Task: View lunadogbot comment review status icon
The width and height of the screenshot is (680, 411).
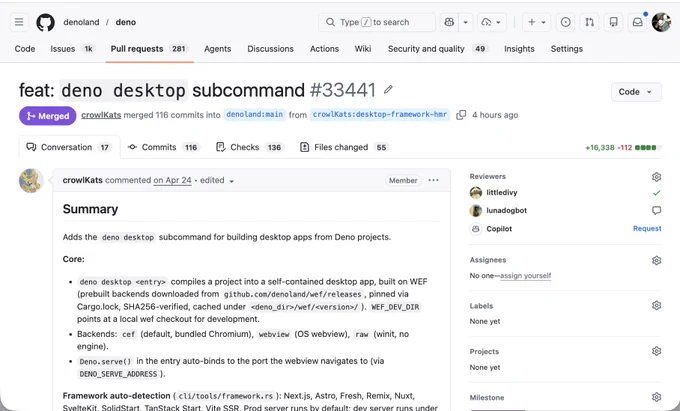Action: pyautogui.click(x=657, y=210)
